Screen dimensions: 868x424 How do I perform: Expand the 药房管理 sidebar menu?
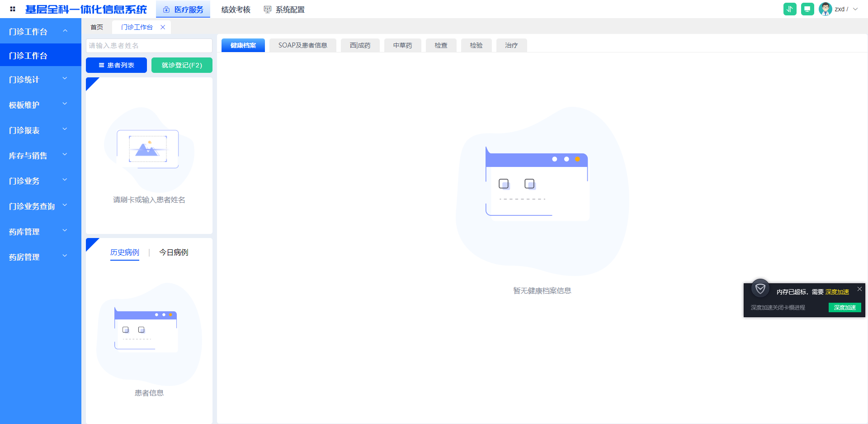tap(41, 257)
